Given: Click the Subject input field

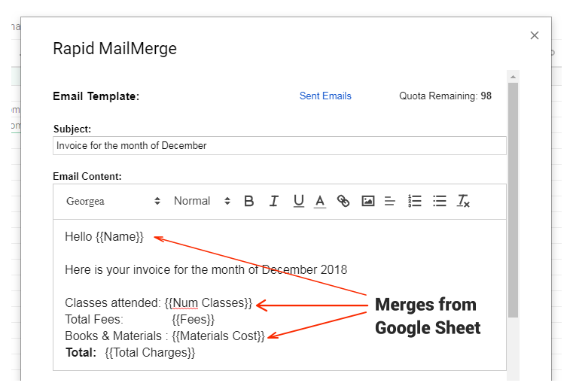Looking at the screenshot, I should (279, 145).
